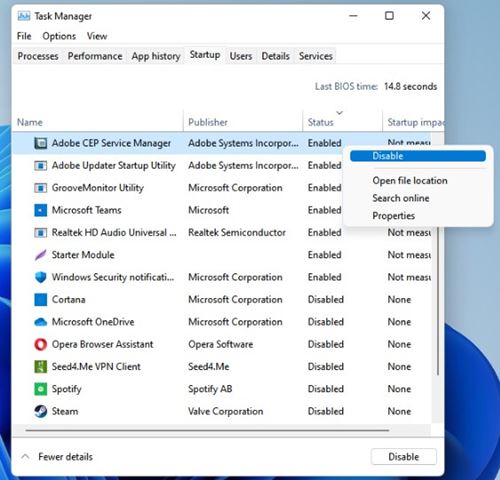Choose Disable from the context menu
Viewport: 500px width, 480px height.
[418, 156]
